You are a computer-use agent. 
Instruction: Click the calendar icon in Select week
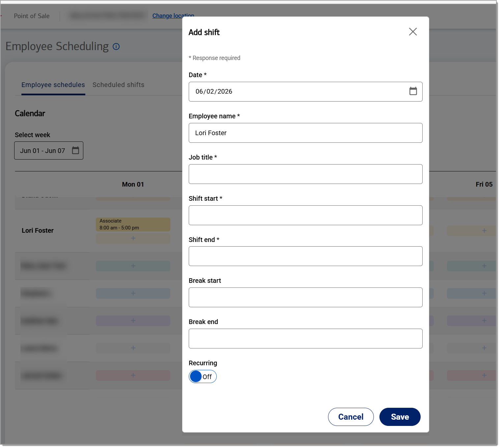click(x=75, y=150)
